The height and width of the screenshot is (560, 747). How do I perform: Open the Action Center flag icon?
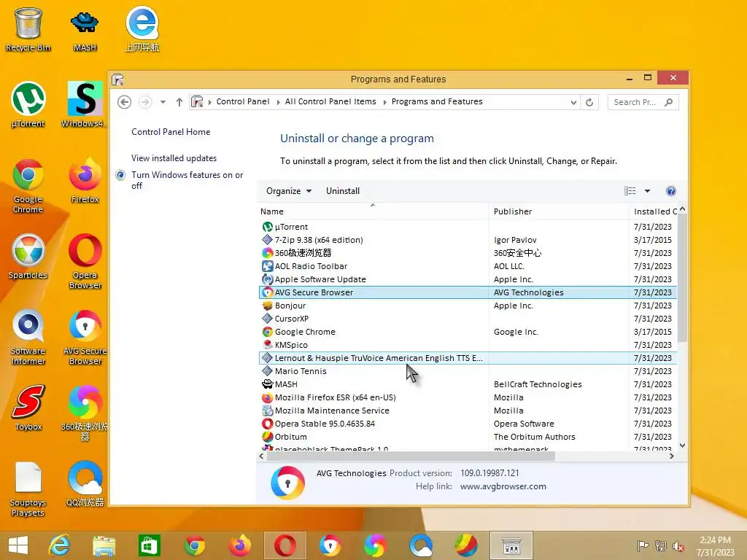click(x=643, y=545)
